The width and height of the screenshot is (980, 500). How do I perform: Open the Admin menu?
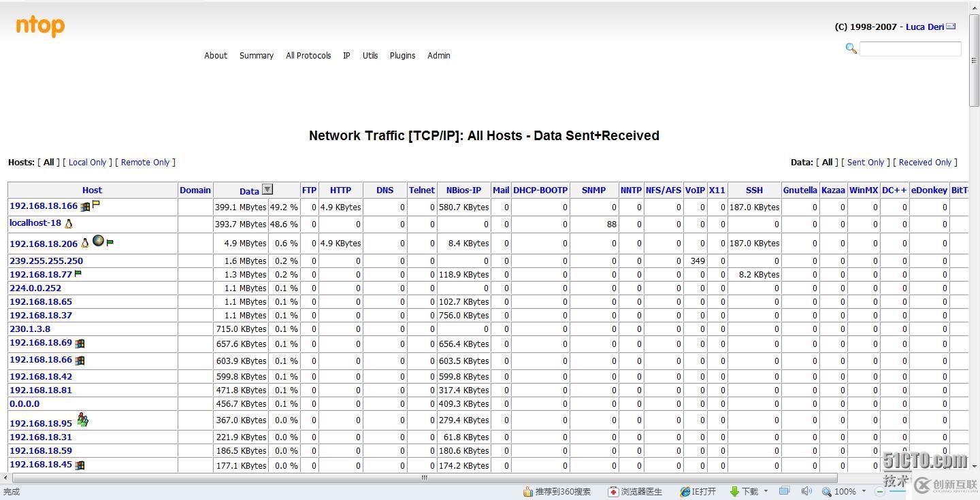point(439,56)
